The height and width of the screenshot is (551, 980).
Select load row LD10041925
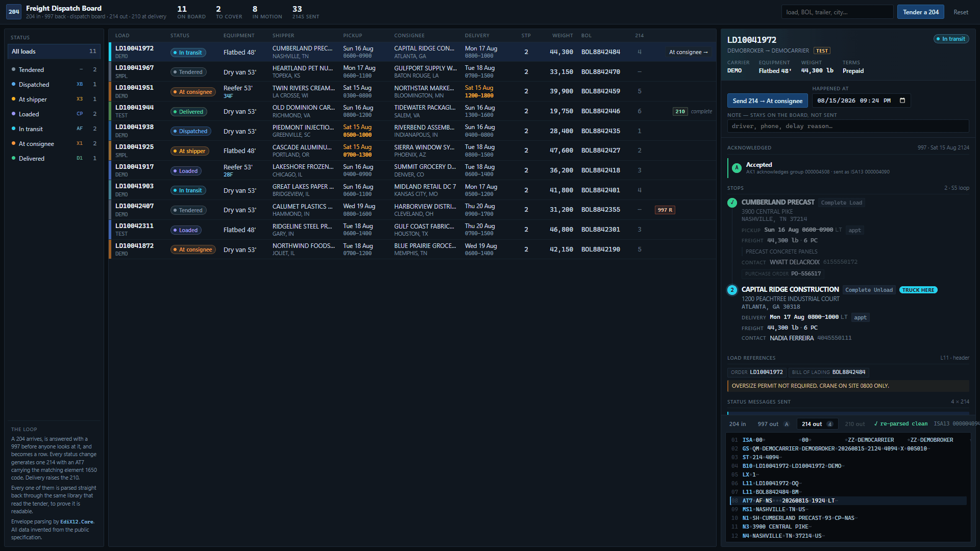click(x=411, y=151)
